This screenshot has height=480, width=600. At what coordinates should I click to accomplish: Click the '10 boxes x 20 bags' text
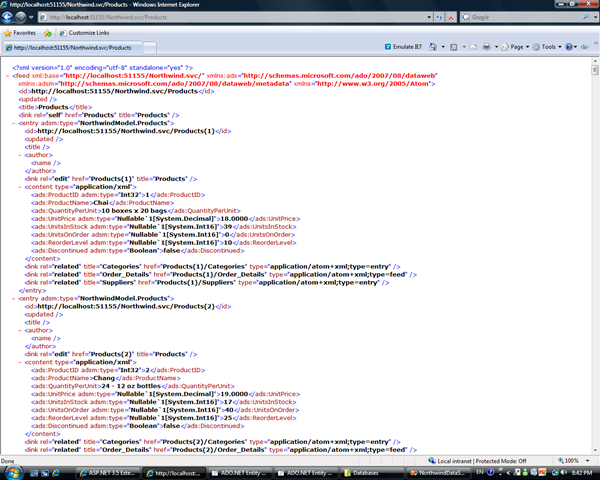pyautogui.click(x=134, y=211)
